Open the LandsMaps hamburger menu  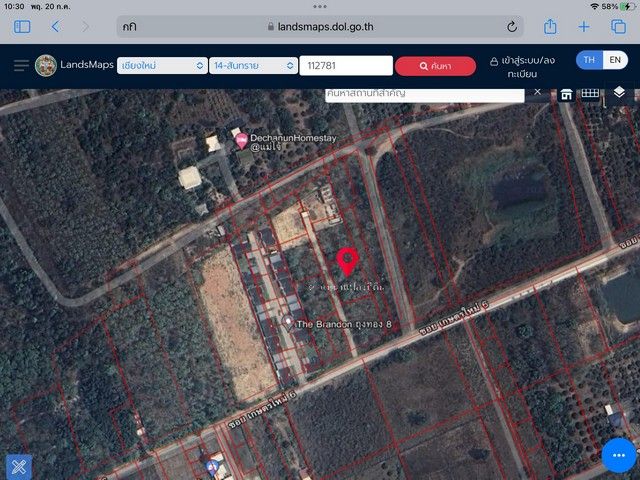click(x=21, y=66)
